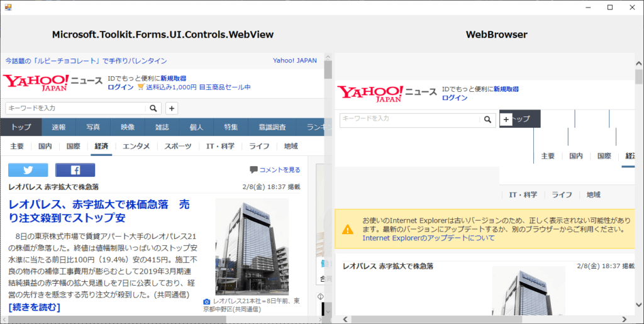
Task: Open 写真 tab
Action: 93,127
